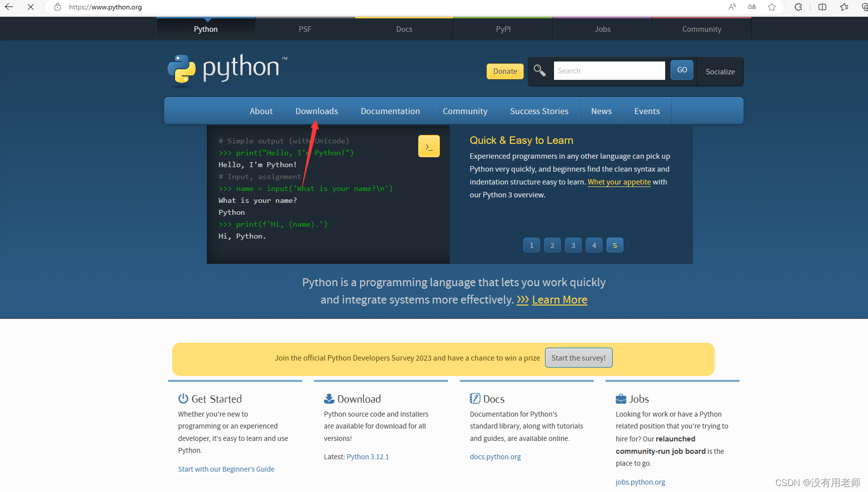Open the Learn More link
Screen dimensions: 868x492
pos(559,300)
